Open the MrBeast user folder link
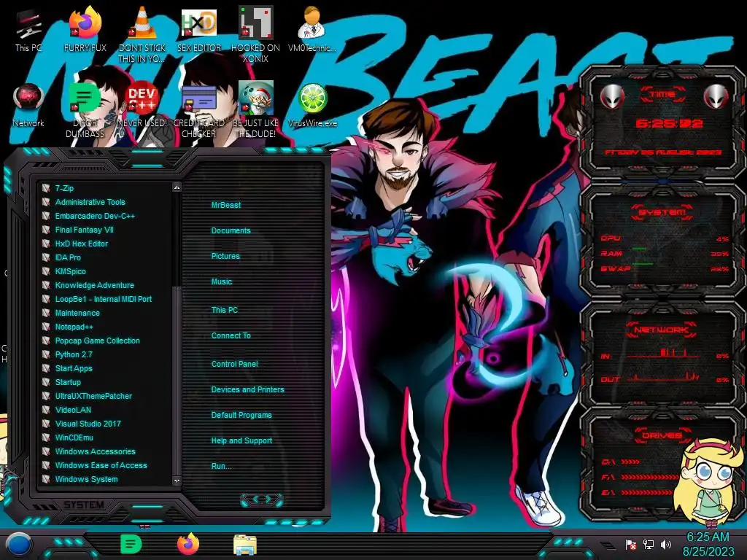The width and height of the screenshot is (747, 560). pyautogui.click(x=226, y=205)
